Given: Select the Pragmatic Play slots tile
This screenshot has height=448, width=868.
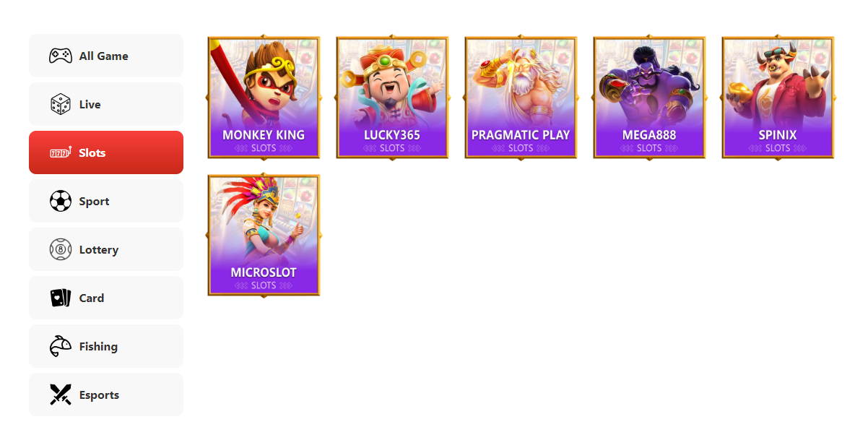Looking at the screenshot, I should coord(521,97).
